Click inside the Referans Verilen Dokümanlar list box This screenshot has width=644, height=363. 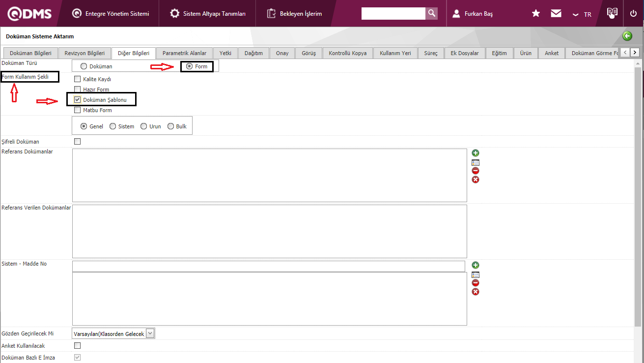click(269, 231)
